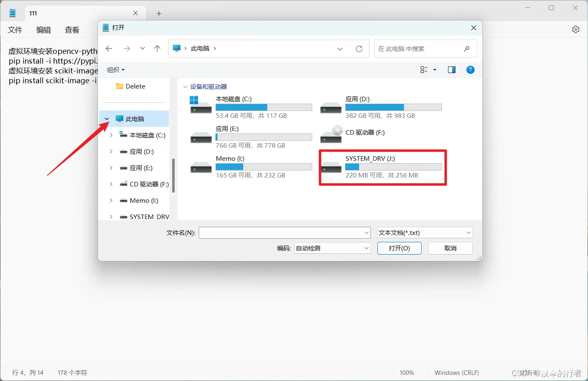The height and width of the screenshot is (381, 588).
Task: Click computer icon in address bar
Action: [x=177, y=48]
